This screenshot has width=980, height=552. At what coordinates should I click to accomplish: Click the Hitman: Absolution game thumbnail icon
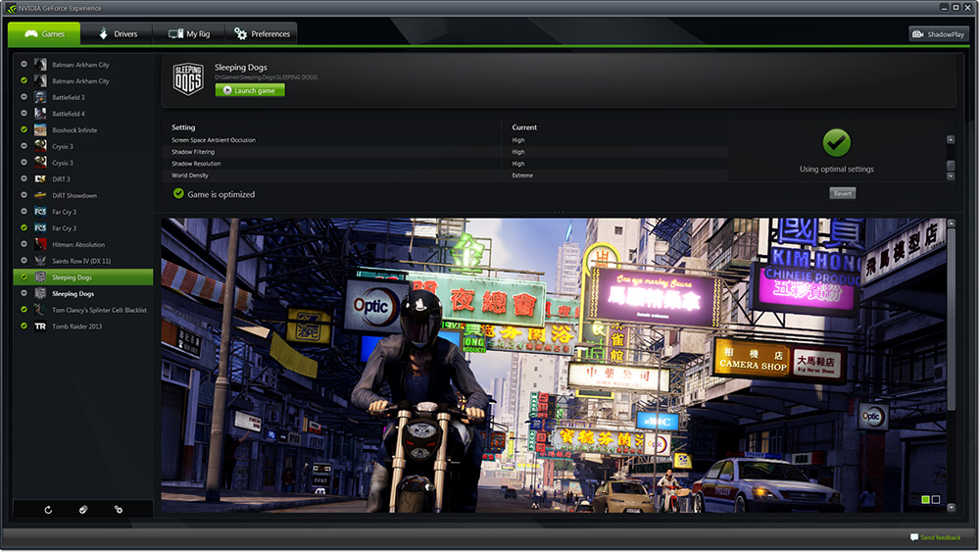[40, 244]
